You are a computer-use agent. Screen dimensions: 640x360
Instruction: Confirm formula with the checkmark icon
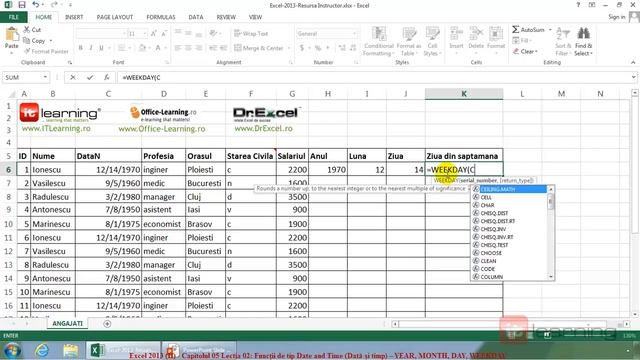point(90,77)
